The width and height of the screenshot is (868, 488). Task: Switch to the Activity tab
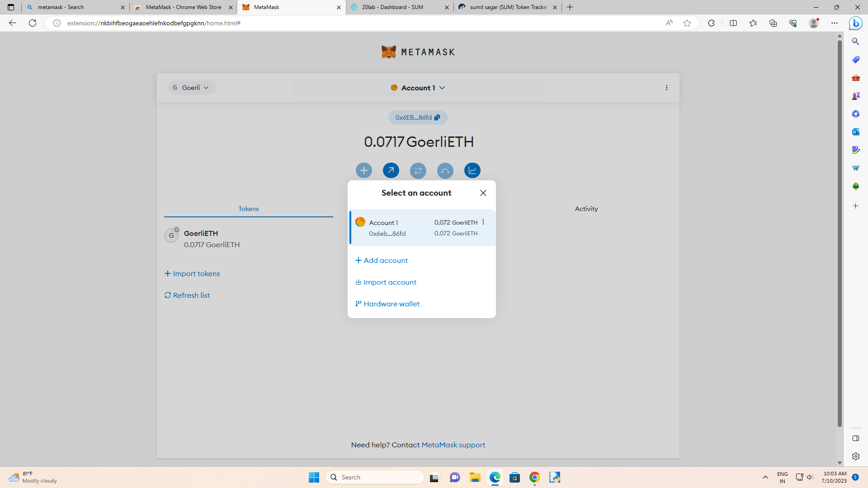[x=586, y=208]
